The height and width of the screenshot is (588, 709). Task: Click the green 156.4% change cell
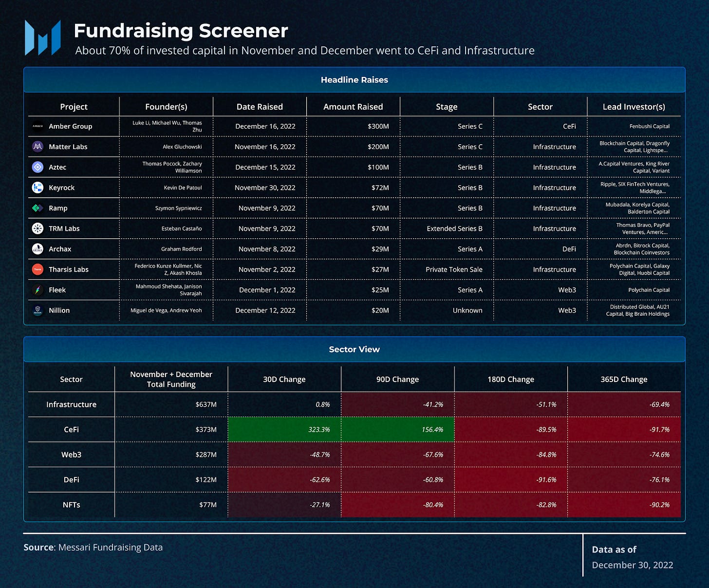click(398, 430)
